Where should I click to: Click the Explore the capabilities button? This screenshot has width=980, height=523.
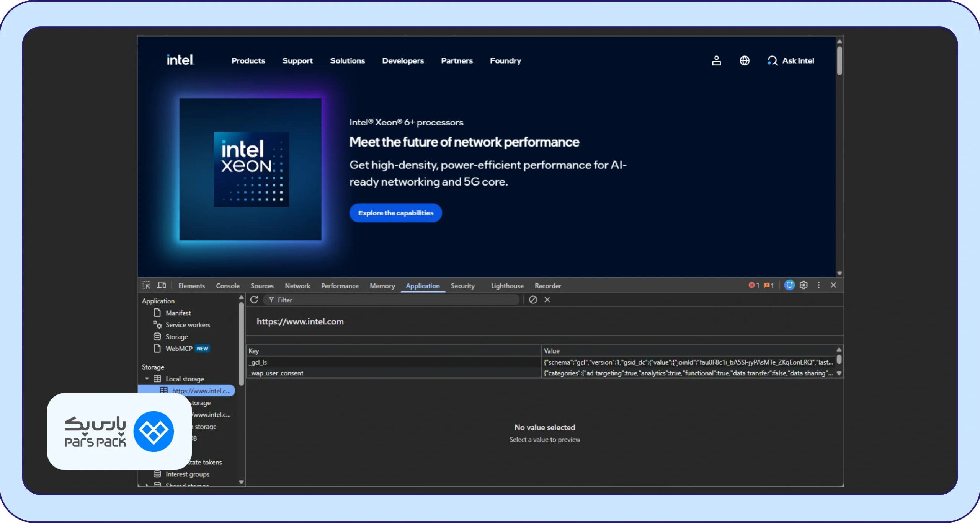pyautogui.click(x=396, y=213)
